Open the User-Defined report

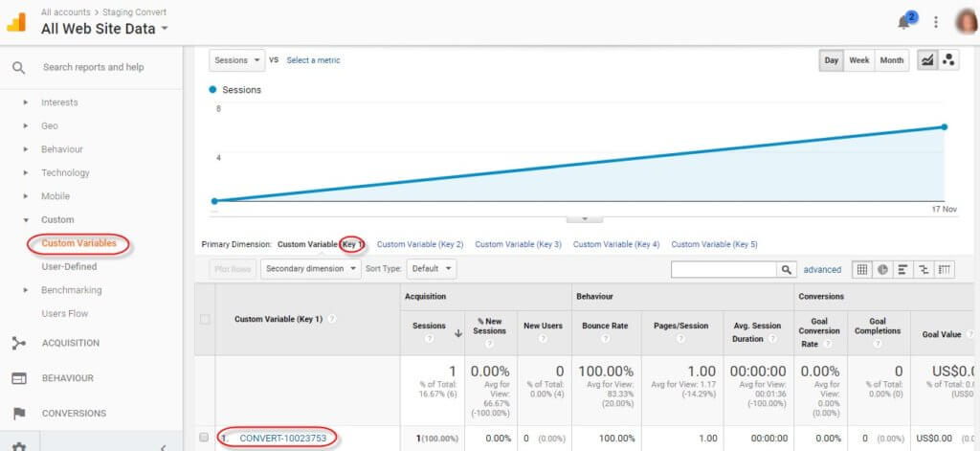coord(69,266)
